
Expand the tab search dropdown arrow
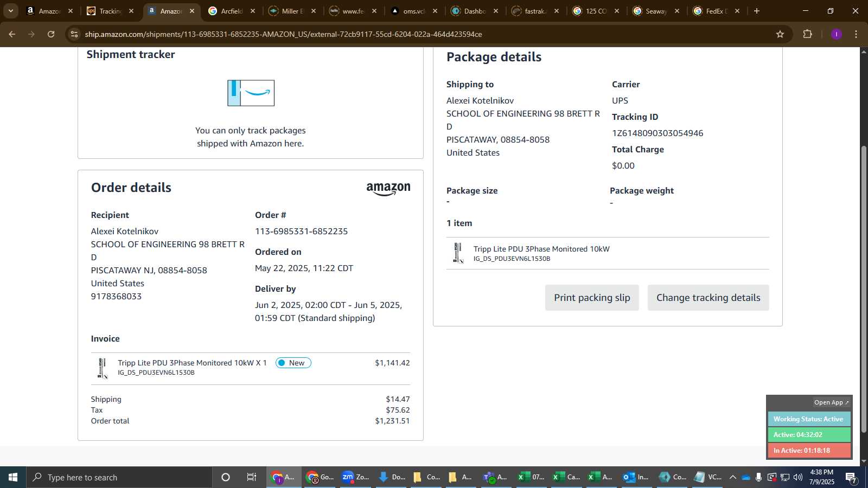[x=10, y=11]
